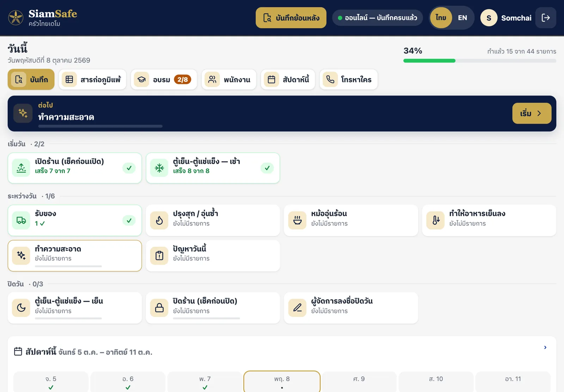Switch language to EN
Viewport: 564px width, 392px height.
(462, 18)
